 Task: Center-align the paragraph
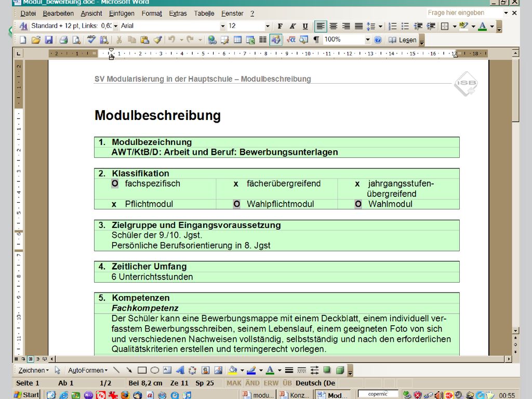334,26
